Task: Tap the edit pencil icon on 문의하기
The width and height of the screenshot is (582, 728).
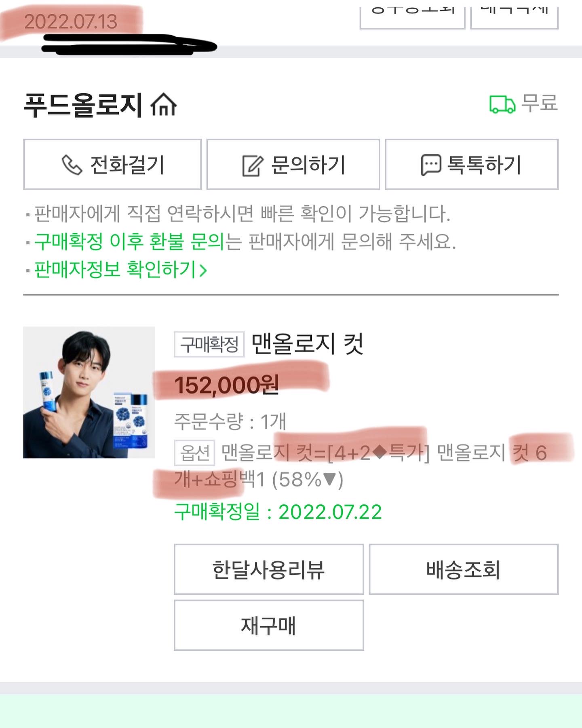Action: pos(253,165)
